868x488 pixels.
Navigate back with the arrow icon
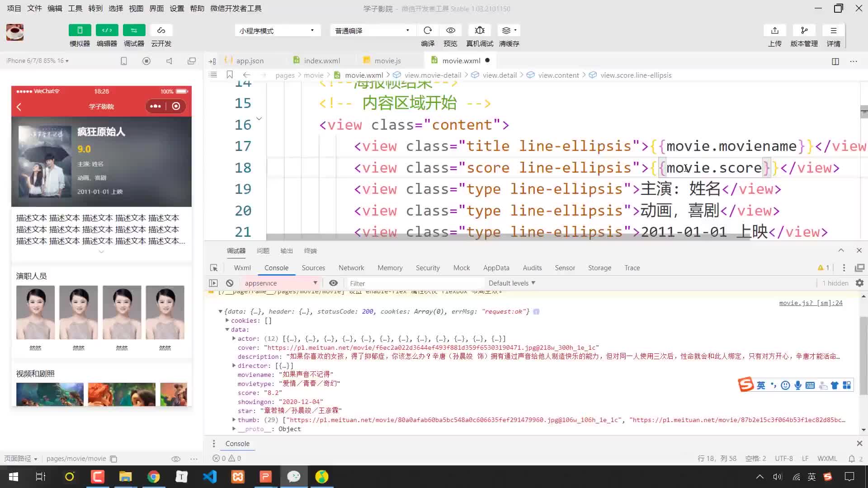tap(246, 75)
